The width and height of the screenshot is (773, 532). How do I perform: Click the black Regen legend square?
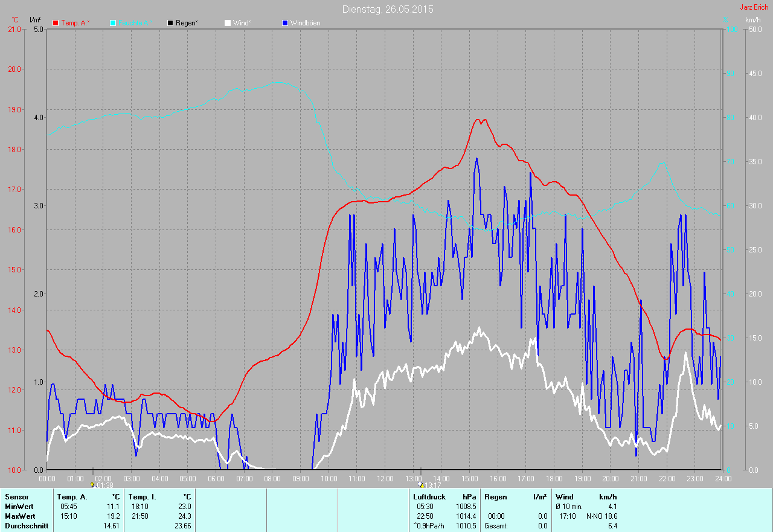point(170,23)
